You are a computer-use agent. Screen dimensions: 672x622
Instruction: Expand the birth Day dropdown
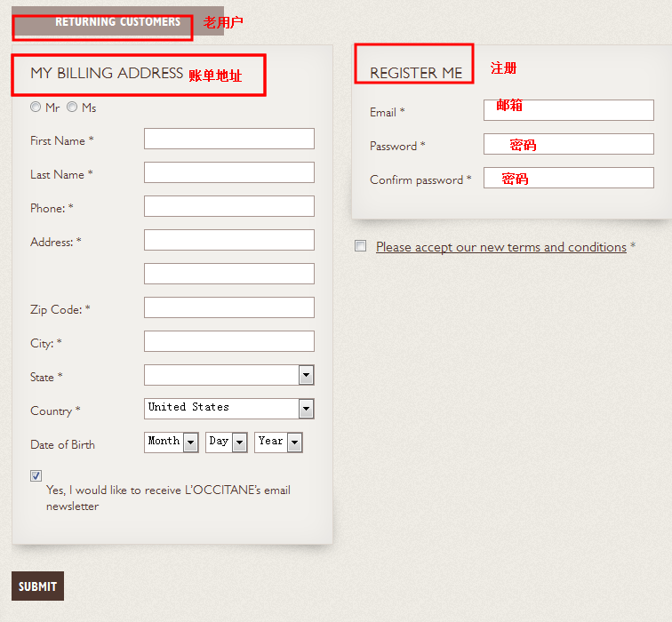pyautogui.click(x=226, y=443)
